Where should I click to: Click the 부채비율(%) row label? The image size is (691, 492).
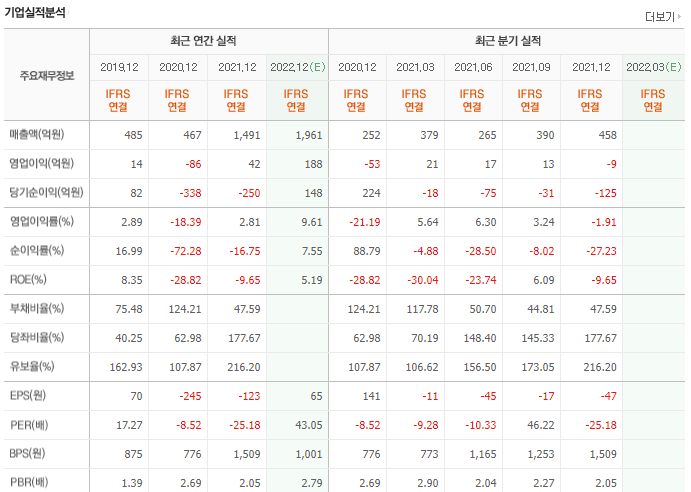point(37,308)
